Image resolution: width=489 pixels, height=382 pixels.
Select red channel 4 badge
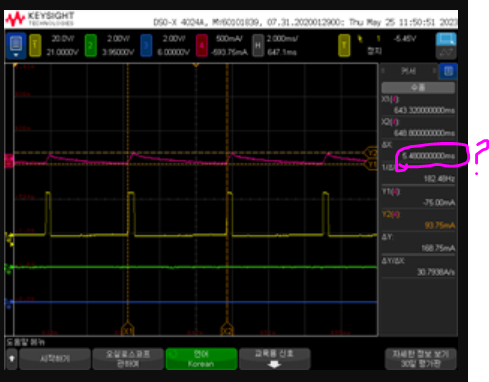click(202, 45)
